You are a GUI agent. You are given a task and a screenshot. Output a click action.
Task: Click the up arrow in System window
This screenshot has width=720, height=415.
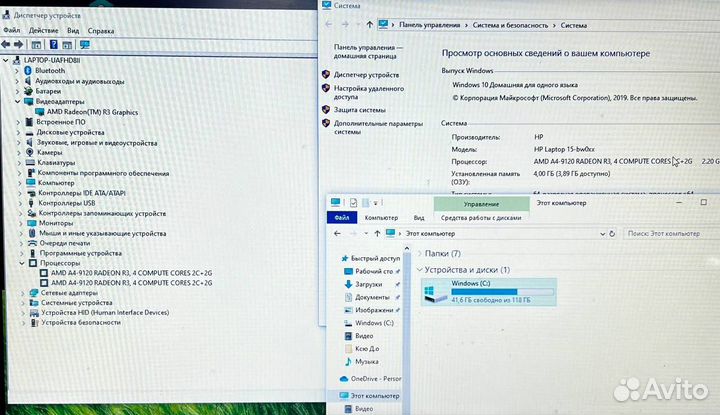pyautogui.click(x=369, y=25)
